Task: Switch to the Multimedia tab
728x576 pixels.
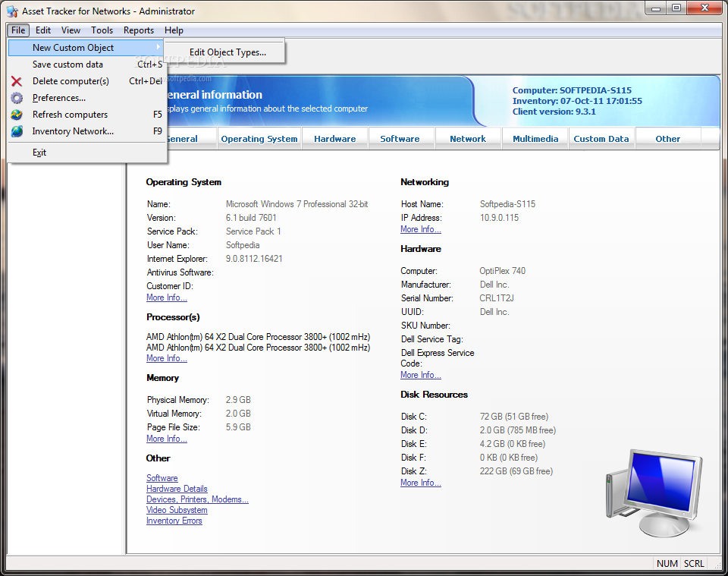Action: pyautogui.click(x=535, y=139)
